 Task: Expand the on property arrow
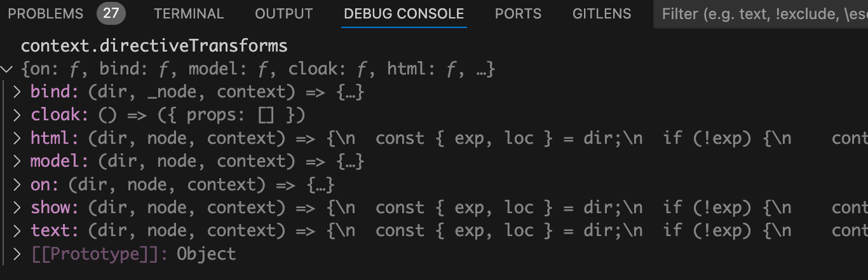pyautogui.click(x=18, y=185)
